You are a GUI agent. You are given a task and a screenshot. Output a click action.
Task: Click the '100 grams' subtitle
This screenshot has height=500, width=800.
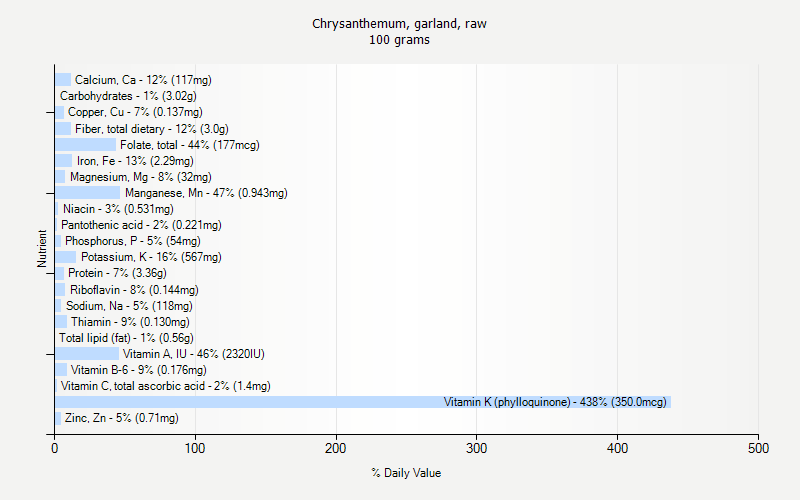pos(399,40)
